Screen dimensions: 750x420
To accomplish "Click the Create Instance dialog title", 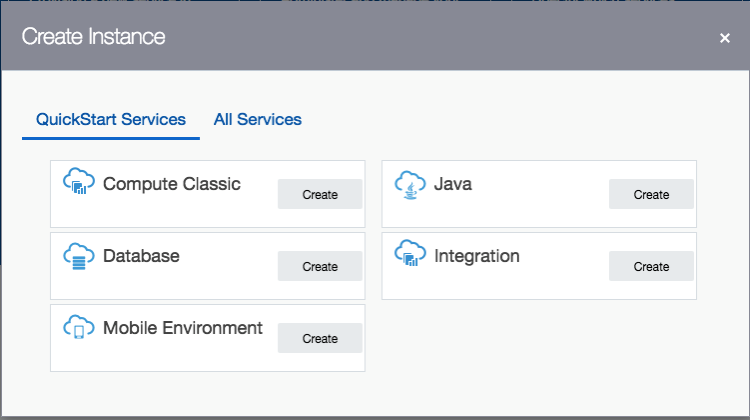I will 94,38.
